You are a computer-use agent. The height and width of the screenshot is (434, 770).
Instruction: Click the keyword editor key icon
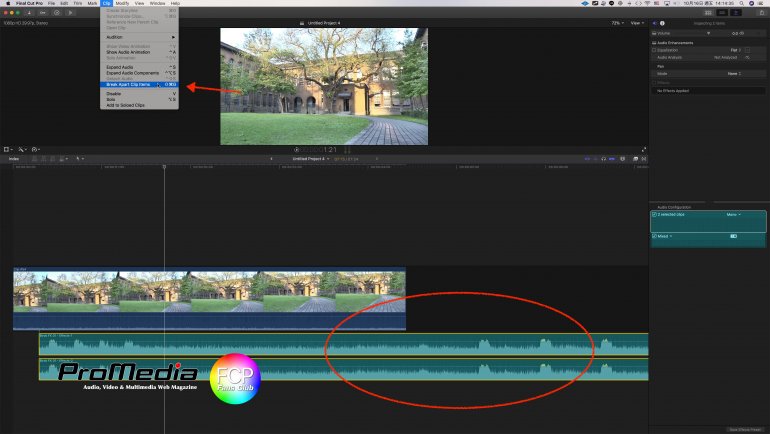click(x=43, y=13)
